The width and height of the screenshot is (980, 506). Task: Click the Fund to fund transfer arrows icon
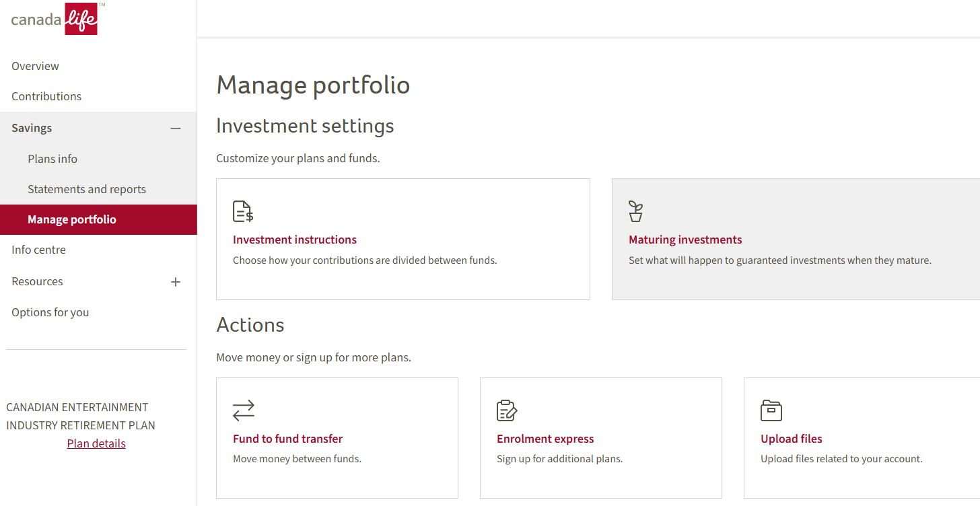point(244,410)
